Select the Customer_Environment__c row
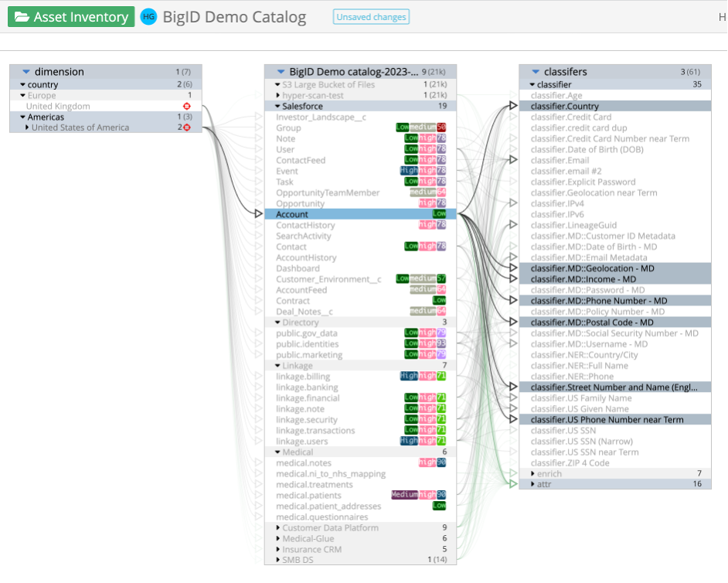728x583 pixels. coord(360,279)
